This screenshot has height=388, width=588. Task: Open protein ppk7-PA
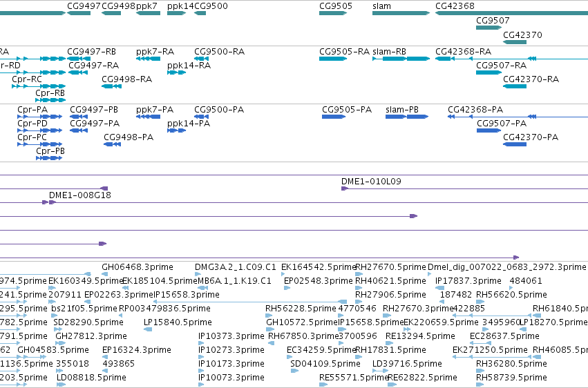coord(155,110)
